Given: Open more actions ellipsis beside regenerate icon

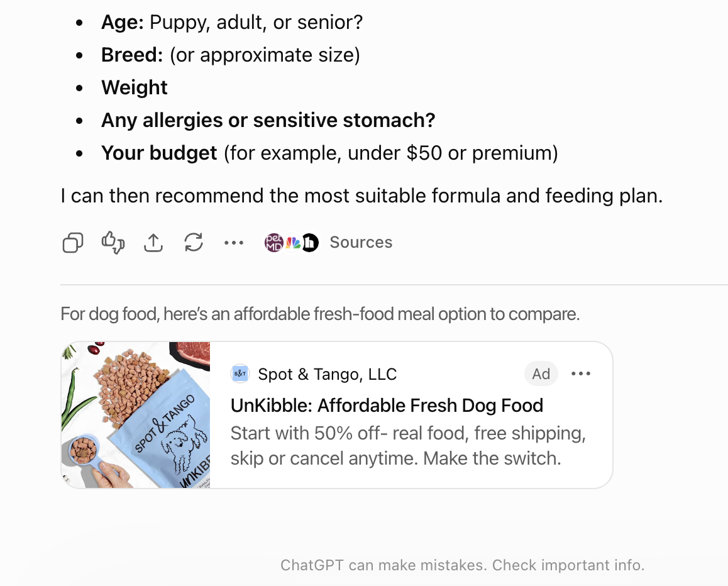Looking at the screenshot, I should (233, 243).
